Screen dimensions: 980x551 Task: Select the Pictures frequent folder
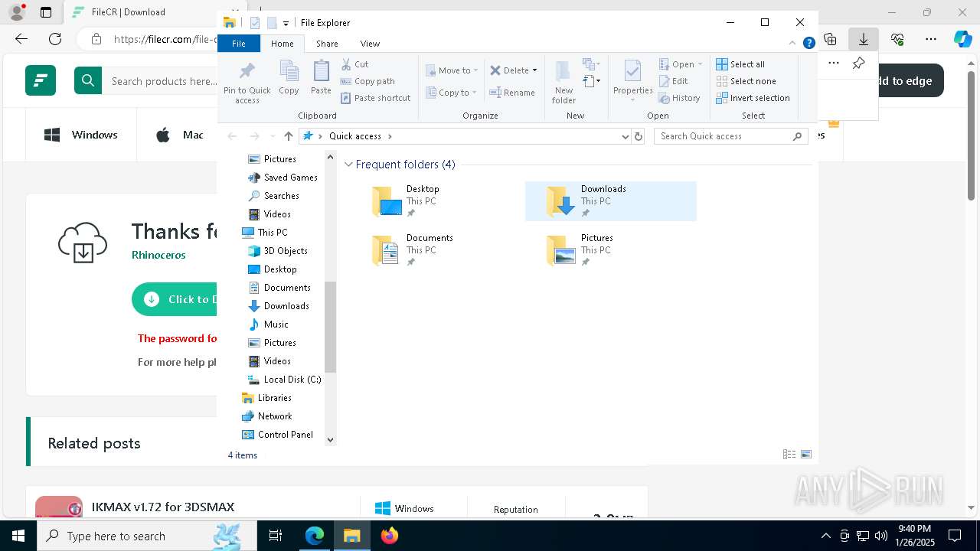coord(611,250)
